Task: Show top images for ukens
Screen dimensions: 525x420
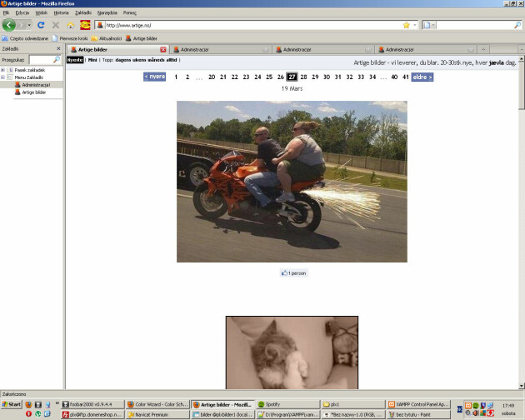Action: point(139,60)
